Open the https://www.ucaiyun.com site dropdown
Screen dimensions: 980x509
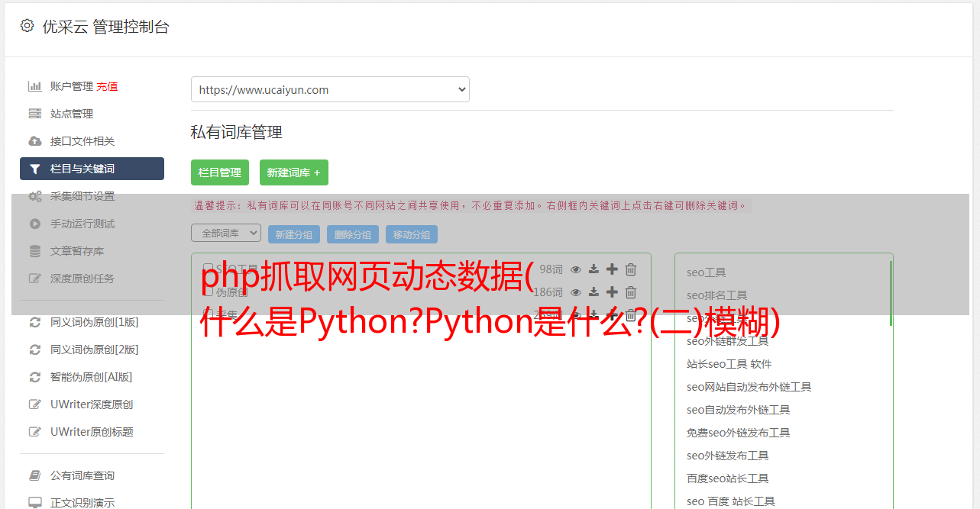(330, 89)
